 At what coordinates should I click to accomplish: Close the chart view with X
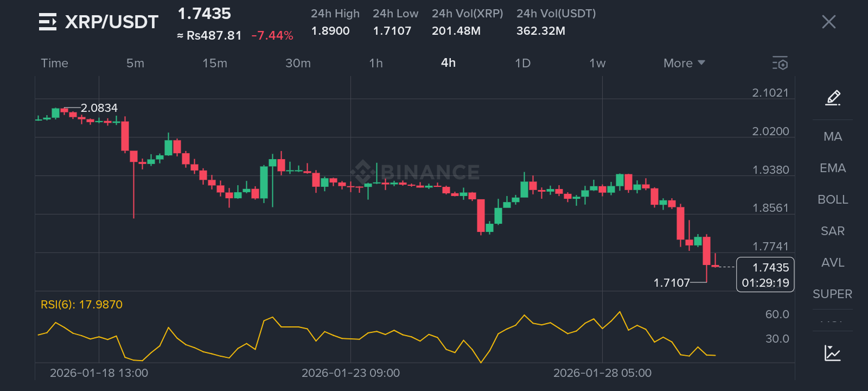[828, 22]
